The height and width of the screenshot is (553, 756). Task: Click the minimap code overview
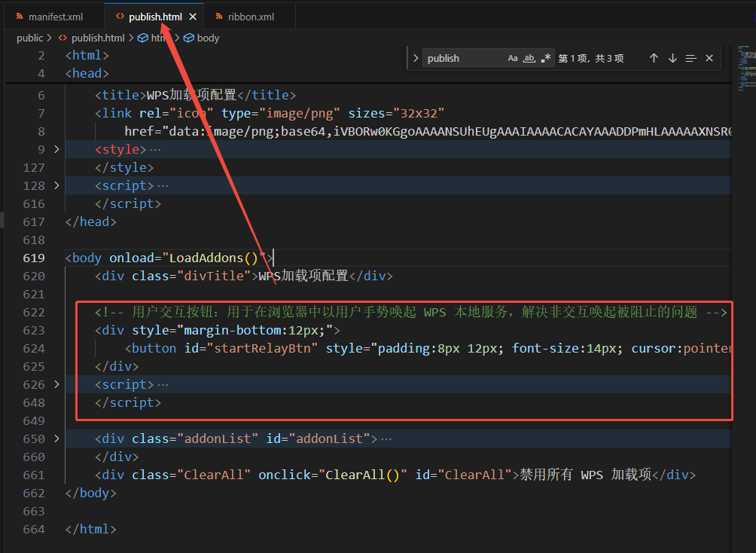746,68
